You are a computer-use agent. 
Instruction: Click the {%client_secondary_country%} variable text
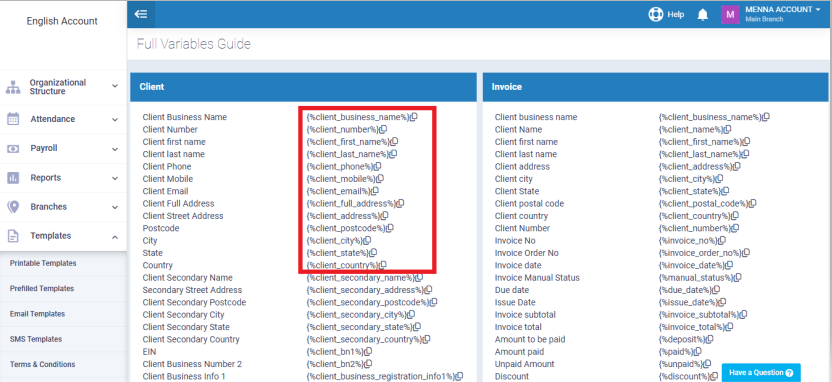point(365,340)
